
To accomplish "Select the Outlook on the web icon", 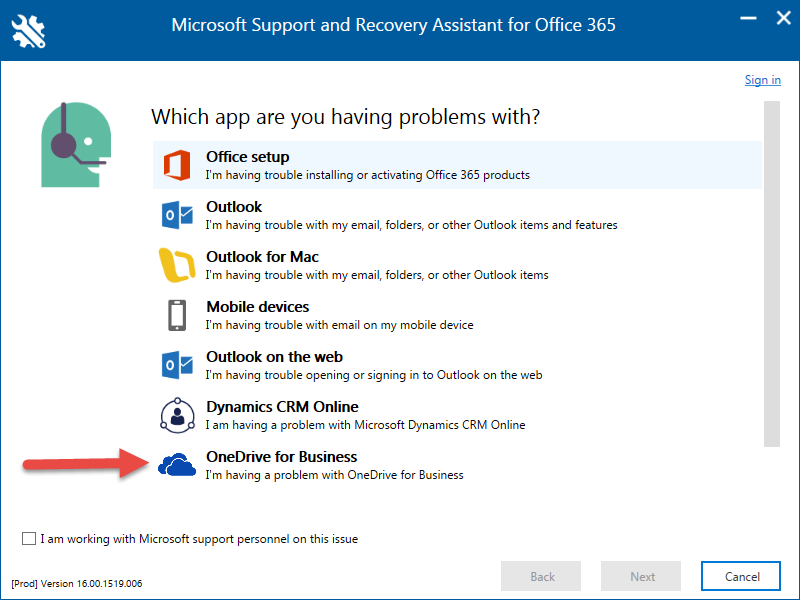I will [177, 365].
